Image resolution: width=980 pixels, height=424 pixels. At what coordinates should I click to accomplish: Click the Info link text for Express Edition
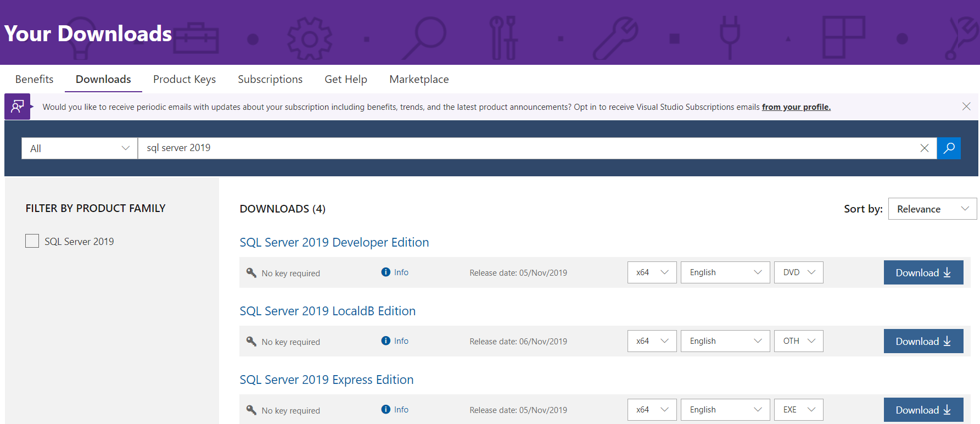[x=401, y=410]
